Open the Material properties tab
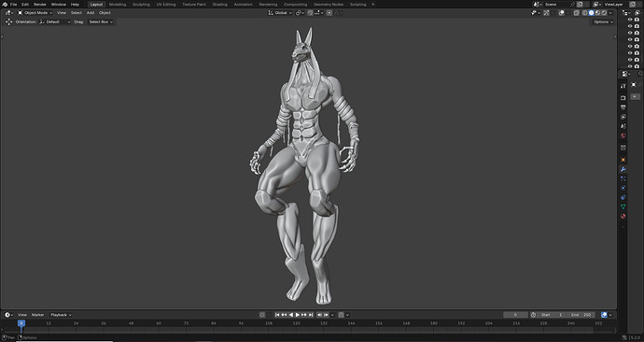The height and width of the screenshot is (342, 644). click(623, 216)
